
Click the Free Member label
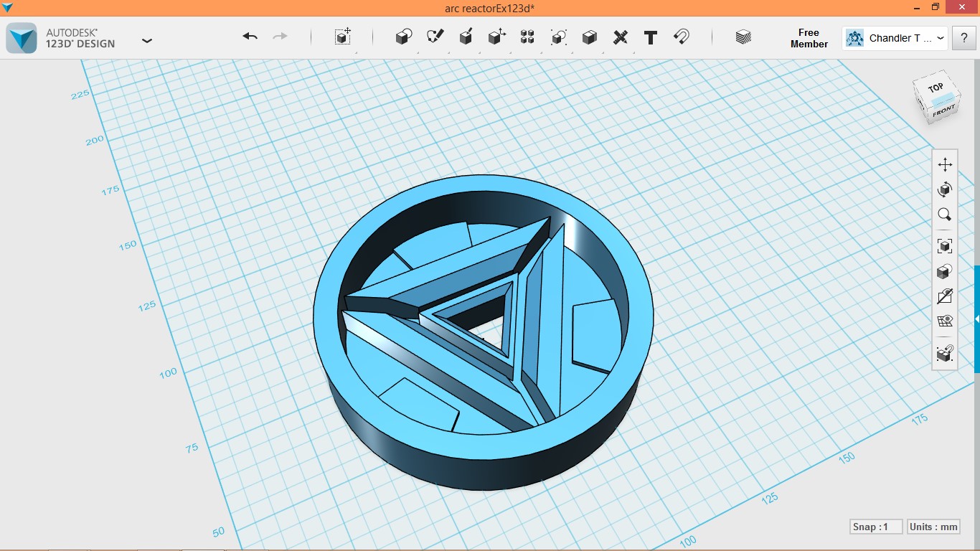pos(809,38)
